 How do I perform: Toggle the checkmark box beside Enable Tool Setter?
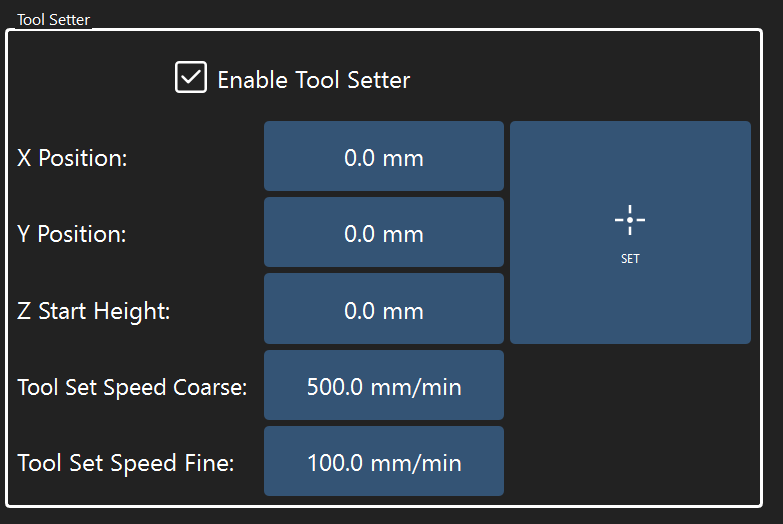[190, 78]
